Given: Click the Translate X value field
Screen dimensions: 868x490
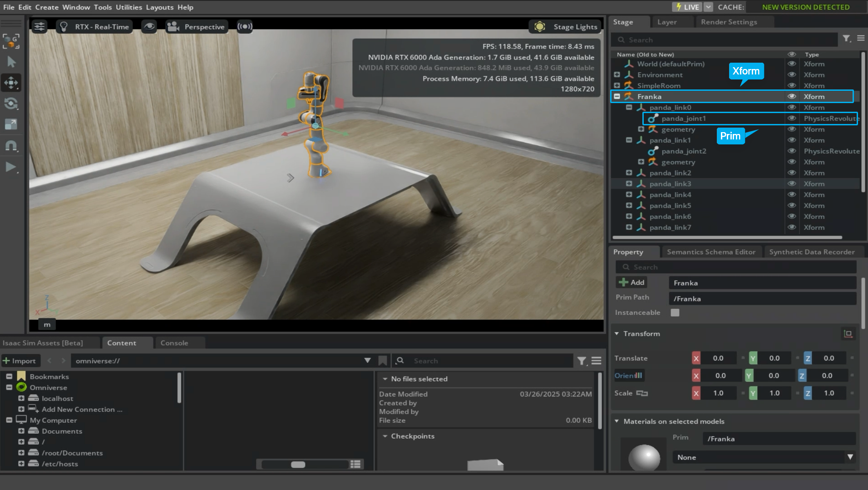Looking at the screenshot, I should click(718, 358).
